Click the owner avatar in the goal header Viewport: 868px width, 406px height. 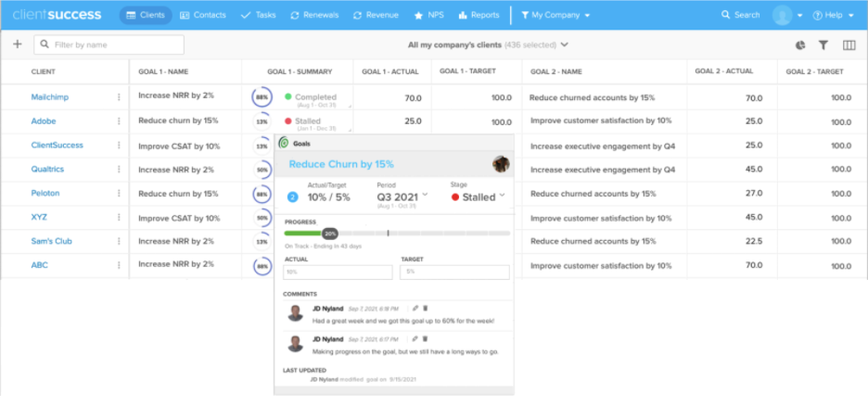pyautogui.click(x=501, y=164)
